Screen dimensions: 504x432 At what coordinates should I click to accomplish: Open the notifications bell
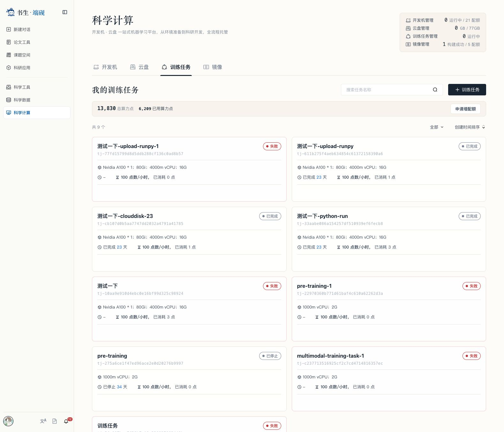coord(66,421)
